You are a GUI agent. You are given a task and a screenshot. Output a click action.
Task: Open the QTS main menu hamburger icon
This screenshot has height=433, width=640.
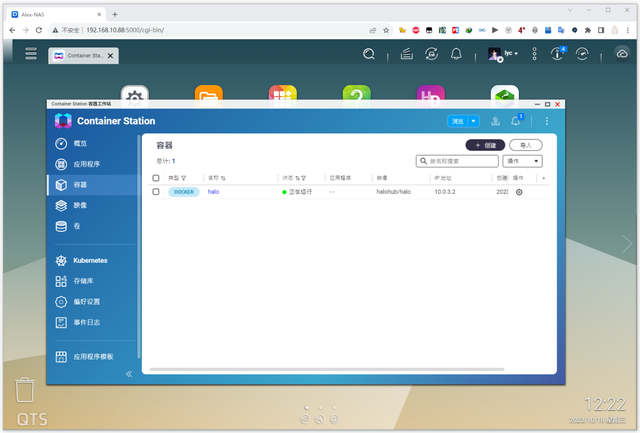(31, 54)
